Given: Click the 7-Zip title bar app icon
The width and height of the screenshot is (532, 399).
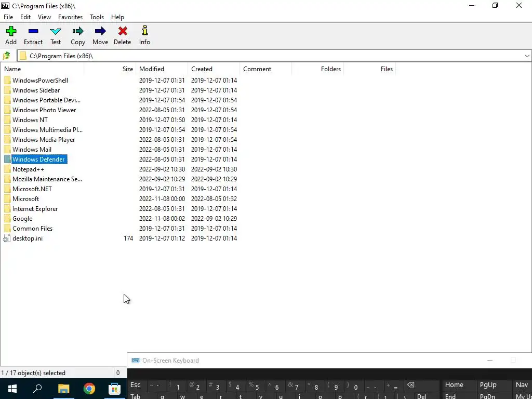Looking at the screenshot, I should [5, 5].
